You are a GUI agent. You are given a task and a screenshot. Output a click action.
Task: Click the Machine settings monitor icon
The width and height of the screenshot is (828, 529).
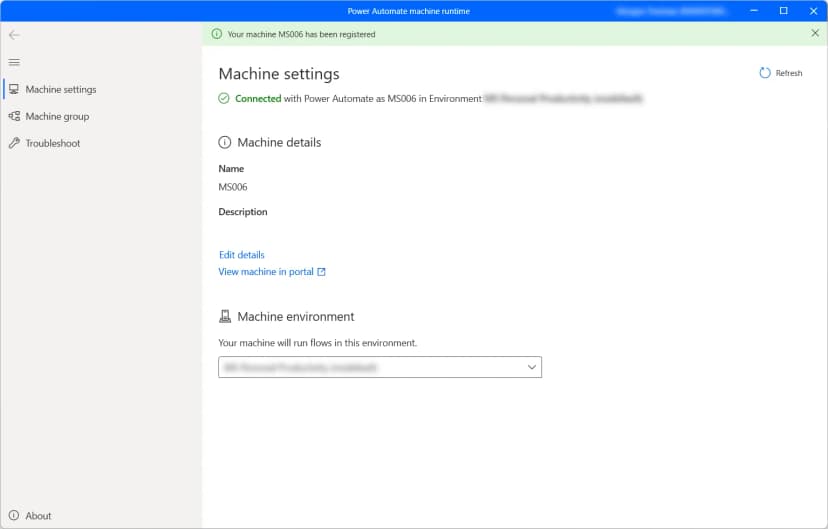click(x=14, y=89)
